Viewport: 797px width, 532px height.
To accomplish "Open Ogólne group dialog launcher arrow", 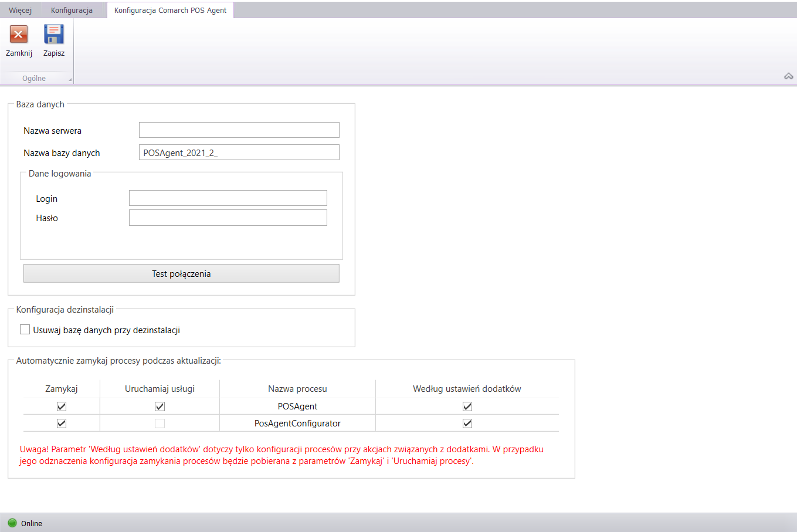I will coord(70,79).
